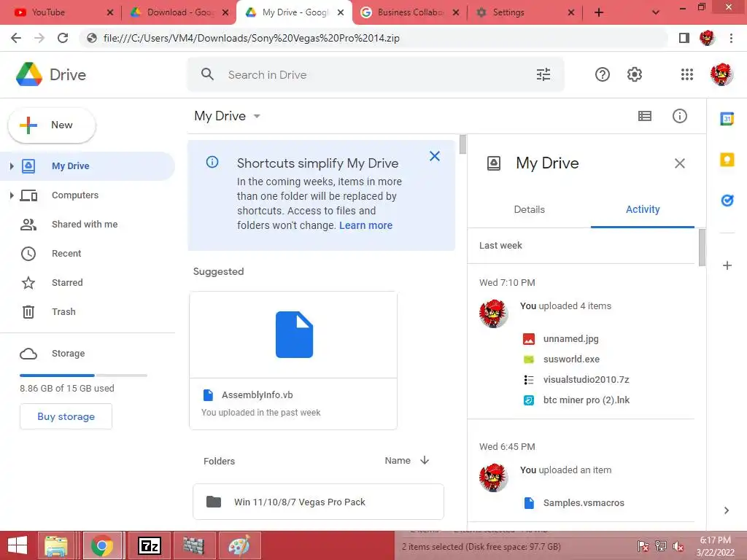Expand Computers tree arrow

tap(12, 195)
